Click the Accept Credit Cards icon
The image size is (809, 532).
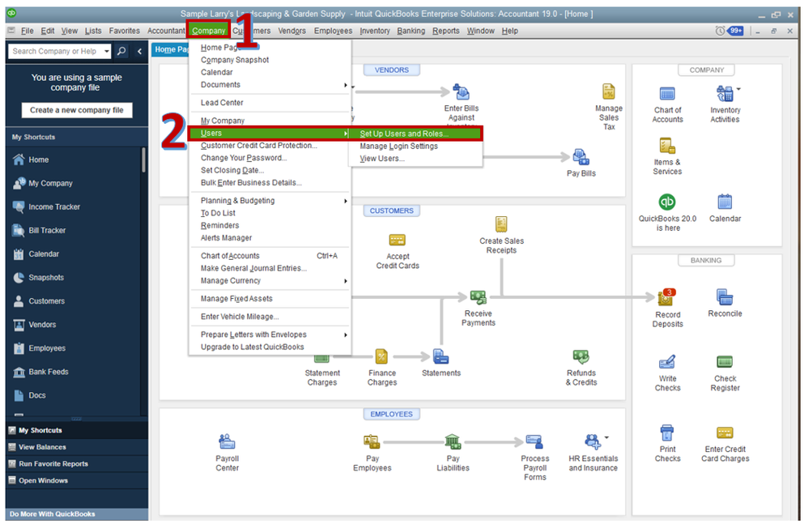point(398,240)
